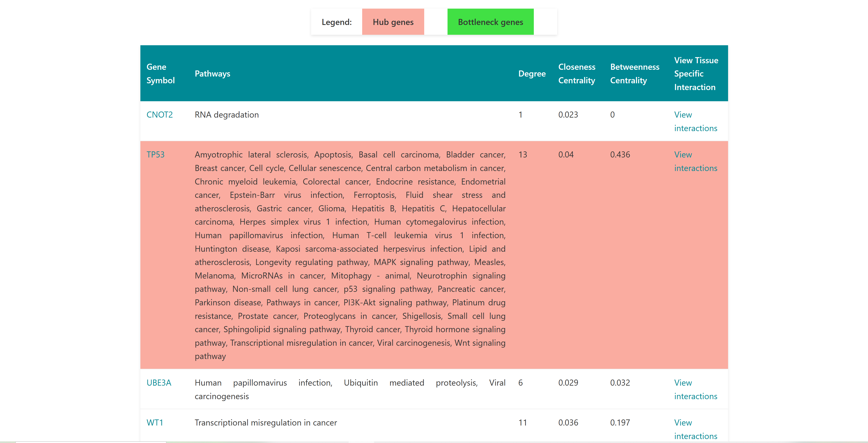Click the RNA degradation pathway cell
The height and width of the screenshot is (443, 868).
click(x=226, y=115)
